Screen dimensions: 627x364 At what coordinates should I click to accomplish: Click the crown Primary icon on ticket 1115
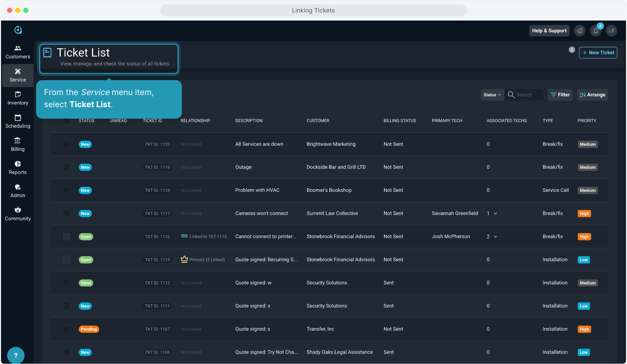click(x=184, y=259)
